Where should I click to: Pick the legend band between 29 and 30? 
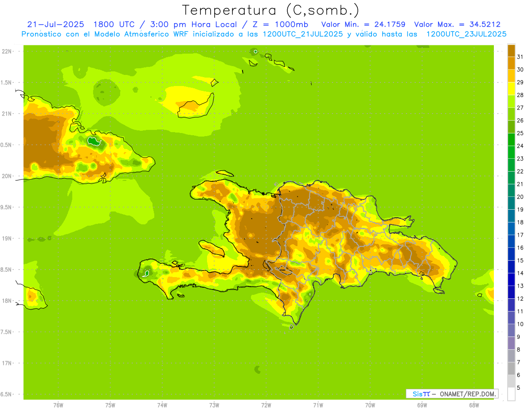(511, 76)
